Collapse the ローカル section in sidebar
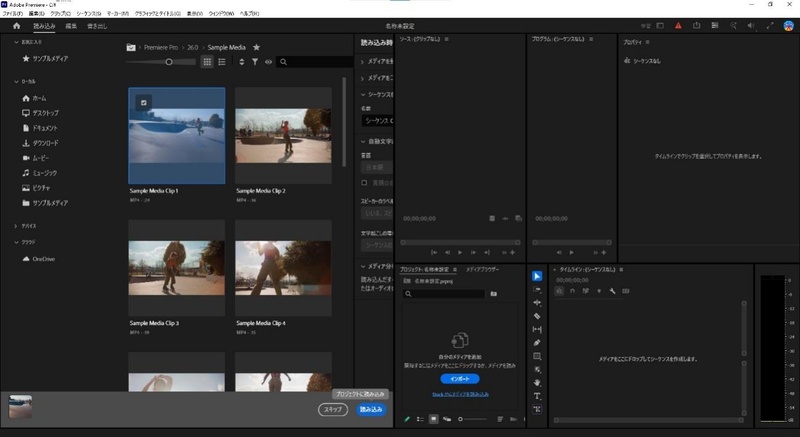Viewport: 800px width, 437px height. coord(16,81)
